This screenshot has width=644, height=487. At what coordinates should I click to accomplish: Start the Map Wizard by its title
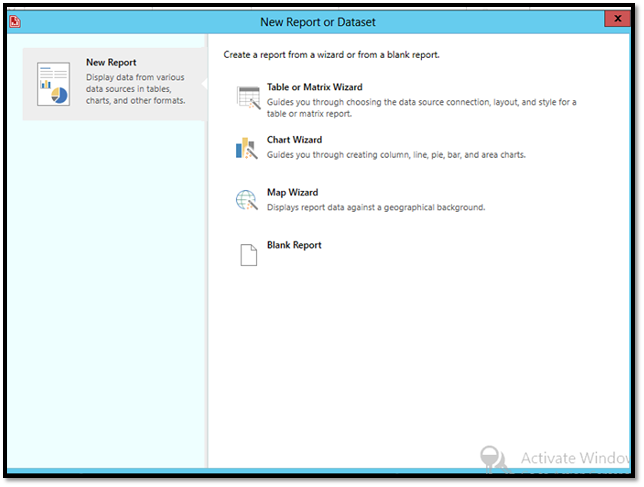[292, 192]
